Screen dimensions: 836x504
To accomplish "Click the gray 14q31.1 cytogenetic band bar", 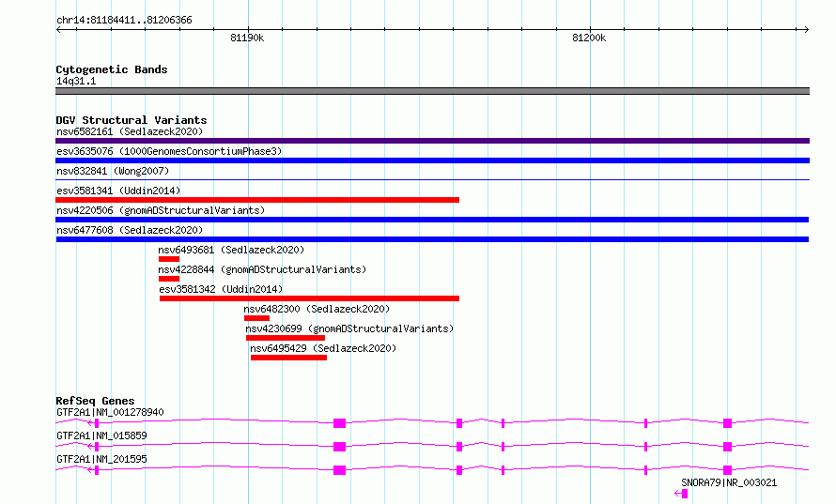I will pyautogui.click(x=432, y=91).
